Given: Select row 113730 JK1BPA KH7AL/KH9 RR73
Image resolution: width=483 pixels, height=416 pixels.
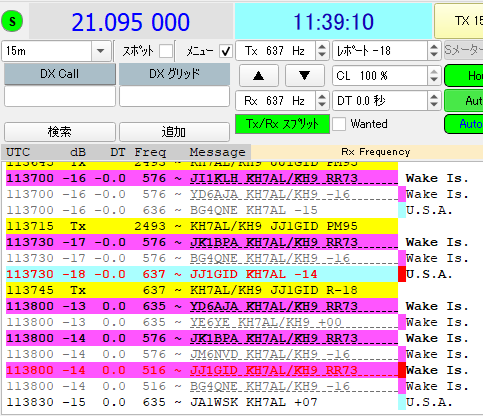Looking at the screenshot, I should 202,242.
